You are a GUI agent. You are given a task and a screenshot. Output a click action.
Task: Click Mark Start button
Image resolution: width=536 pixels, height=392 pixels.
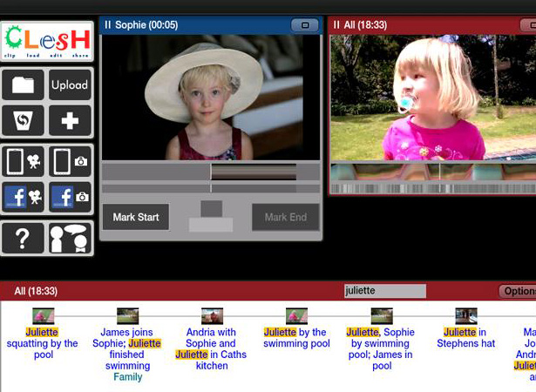136,217
